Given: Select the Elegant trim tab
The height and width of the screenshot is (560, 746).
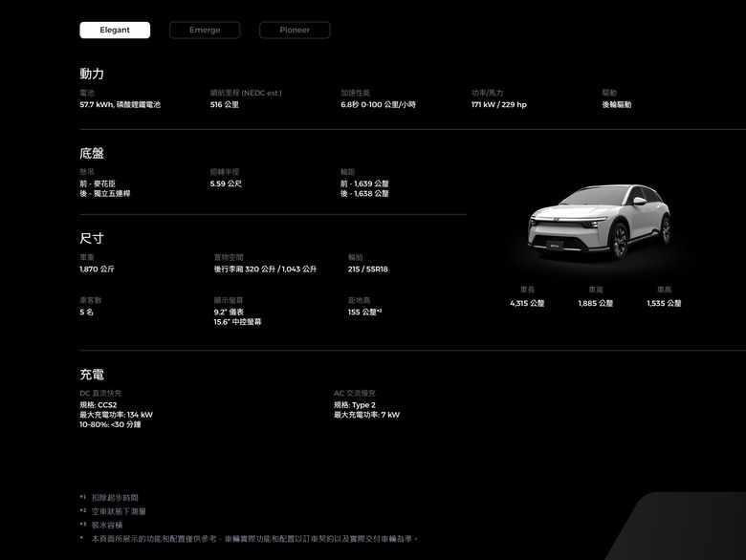Looking at the screenshot, I should [115, 30].
